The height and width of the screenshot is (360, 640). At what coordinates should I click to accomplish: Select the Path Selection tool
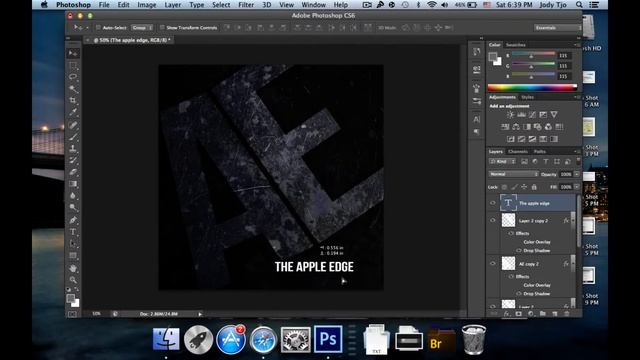pyautogui.click(x=73, y=244)
